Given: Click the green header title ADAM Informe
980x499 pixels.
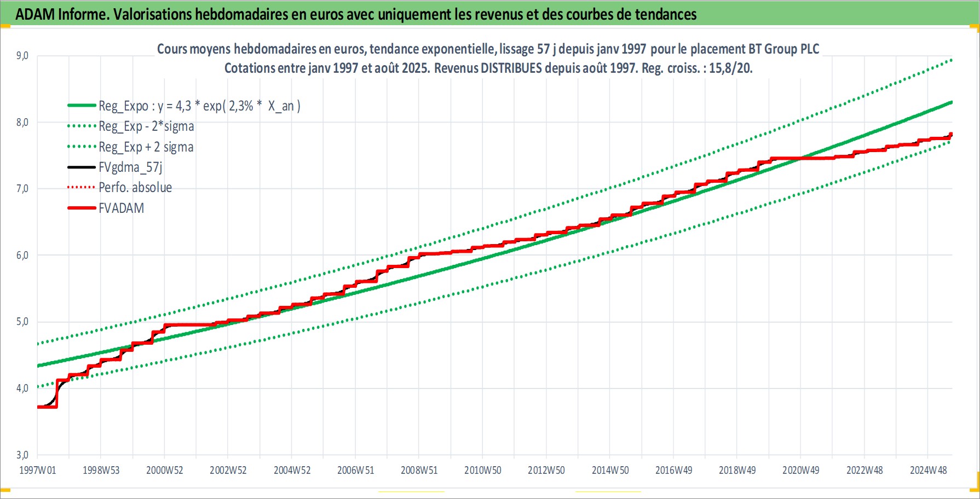Looking at the screenshot, I should pyautogui.click(x=356, y=14).
